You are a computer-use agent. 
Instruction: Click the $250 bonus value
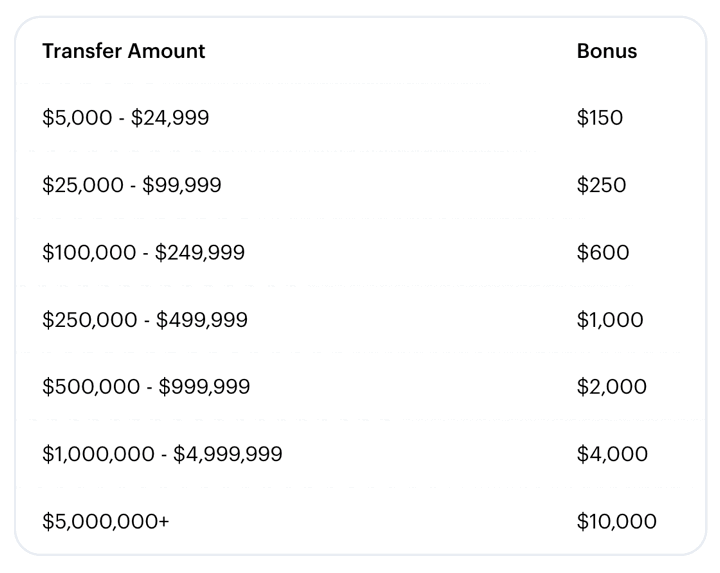point(601,185)
